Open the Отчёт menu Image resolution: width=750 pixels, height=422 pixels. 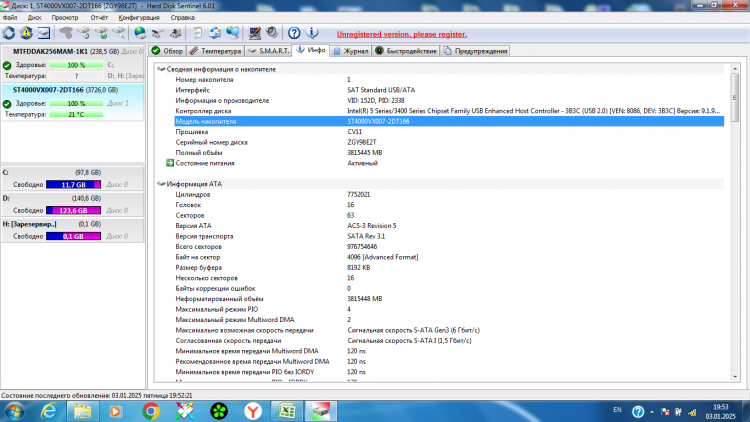pyautogui.click(x=99, y=18)
